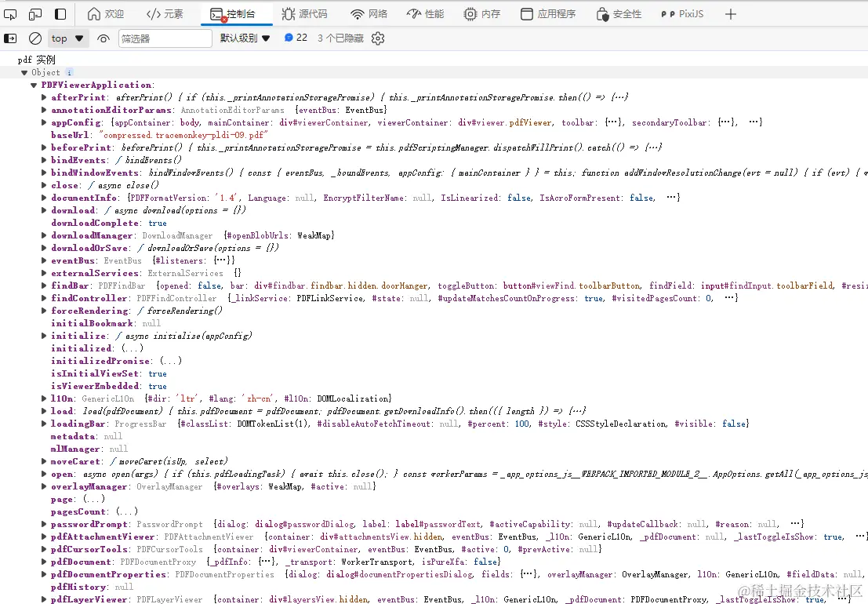This screenshot has height=604, width=868.
Task: Expand the afterPrint property
Action: click(44, 97)
